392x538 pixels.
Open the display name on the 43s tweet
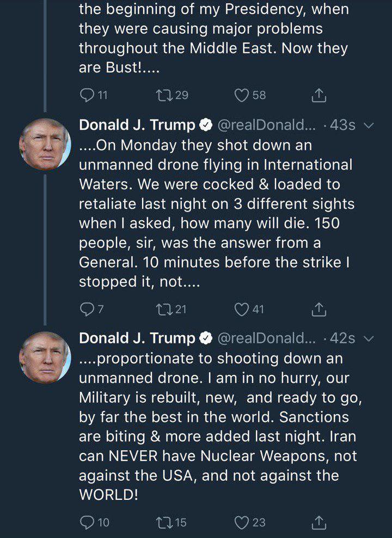coord(137,125)
